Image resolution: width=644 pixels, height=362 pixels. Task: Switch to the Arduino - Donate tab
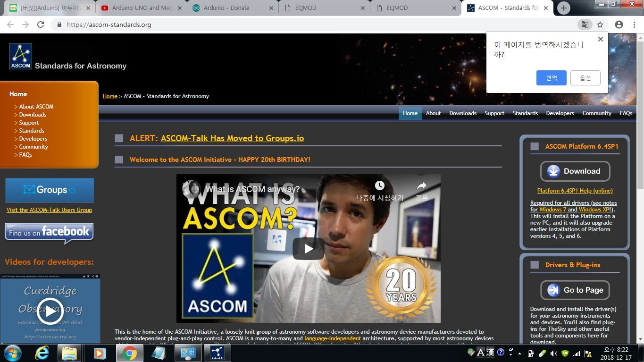(x=231, y=8)
